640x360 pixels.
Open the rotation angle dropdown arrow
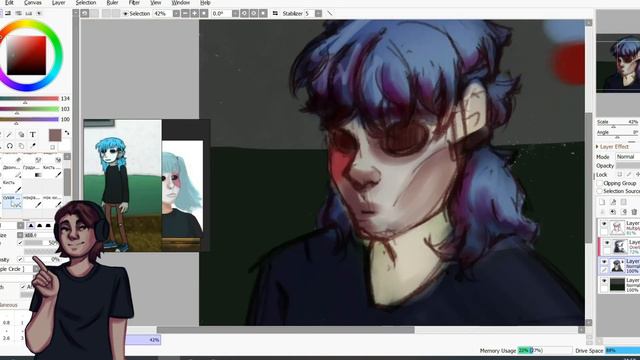[235, 13]
